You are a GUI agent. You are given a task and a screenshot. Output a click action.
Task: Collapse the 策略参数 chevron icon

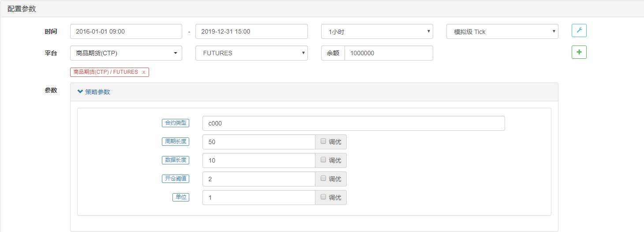coord(80,92)
